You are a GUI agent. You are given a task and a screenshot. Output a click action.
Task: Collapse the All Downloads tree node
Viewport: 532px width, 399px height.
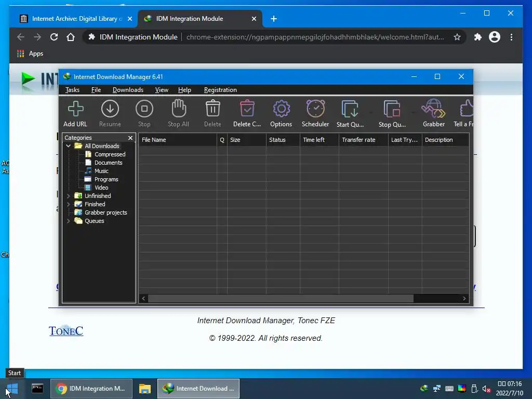pos(68,146)
